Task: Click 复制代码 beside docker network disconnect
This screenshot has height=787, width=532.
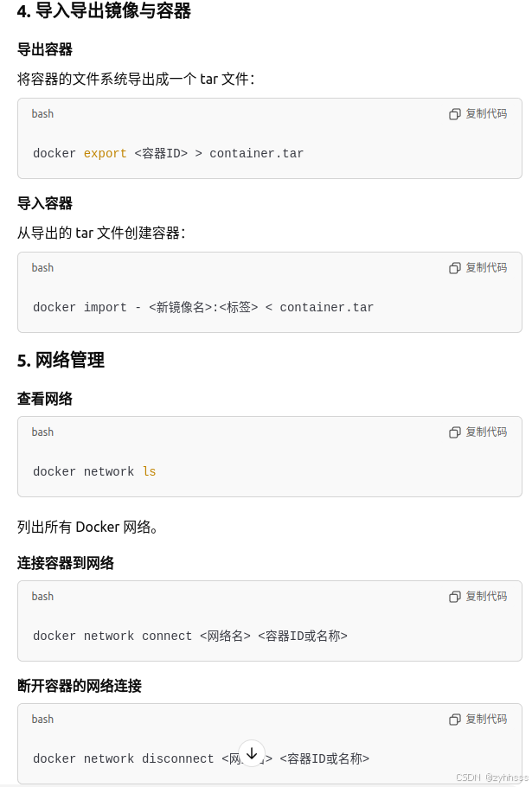Action: 486,719
